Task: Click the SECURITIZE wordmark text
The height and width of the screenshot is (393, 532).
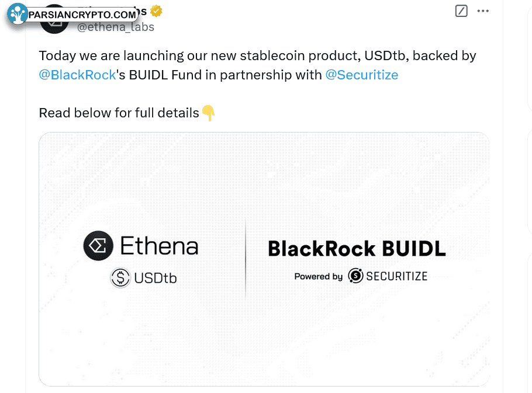Action: point(396,276)
